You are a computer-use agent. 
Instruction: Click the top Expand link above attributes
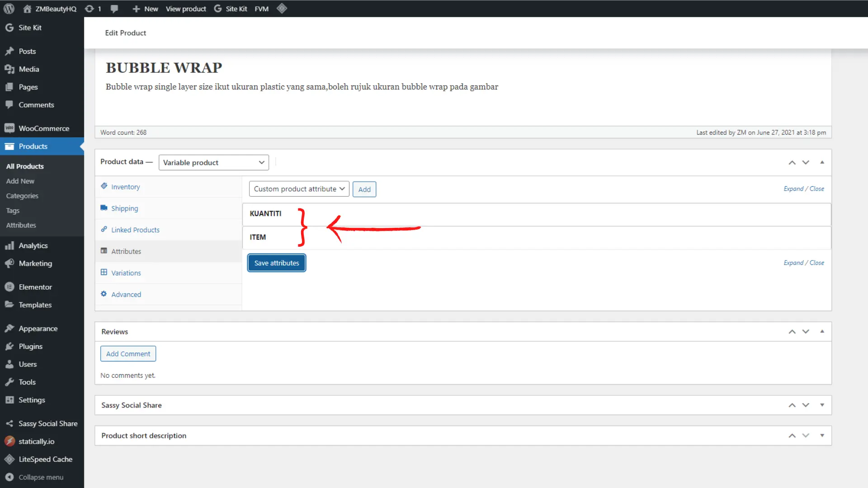(793, 189)
